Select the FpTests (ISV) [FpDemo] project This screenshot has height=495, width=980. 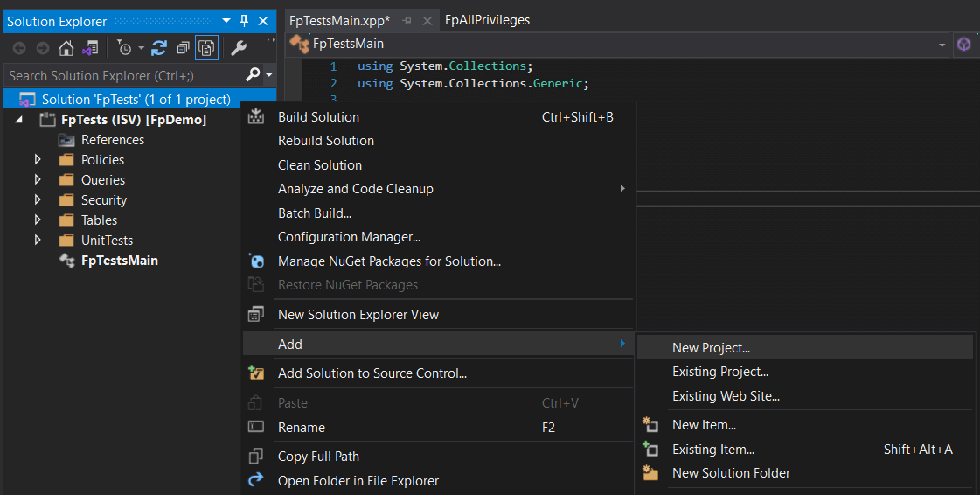point(133,119)
